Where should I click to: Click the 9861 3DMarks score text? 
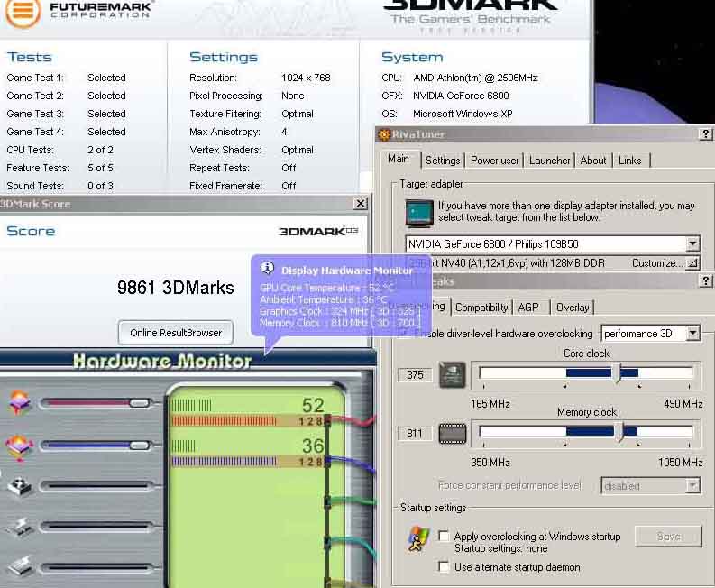176,288
